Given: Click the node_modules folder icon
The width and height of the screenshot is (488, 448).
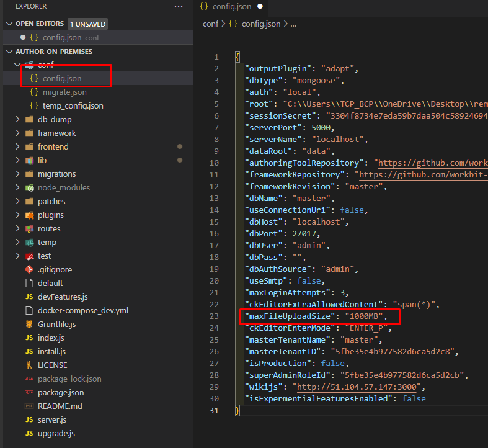Looking at the screenshot, I should point(29,187).
